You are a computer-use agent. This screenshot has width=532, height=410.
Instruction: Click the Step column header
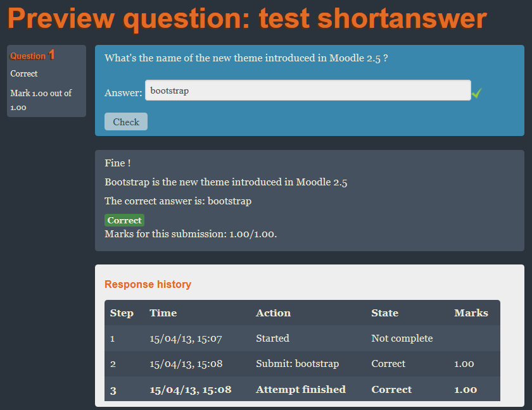pyautogui.click(x=122, y=313)
